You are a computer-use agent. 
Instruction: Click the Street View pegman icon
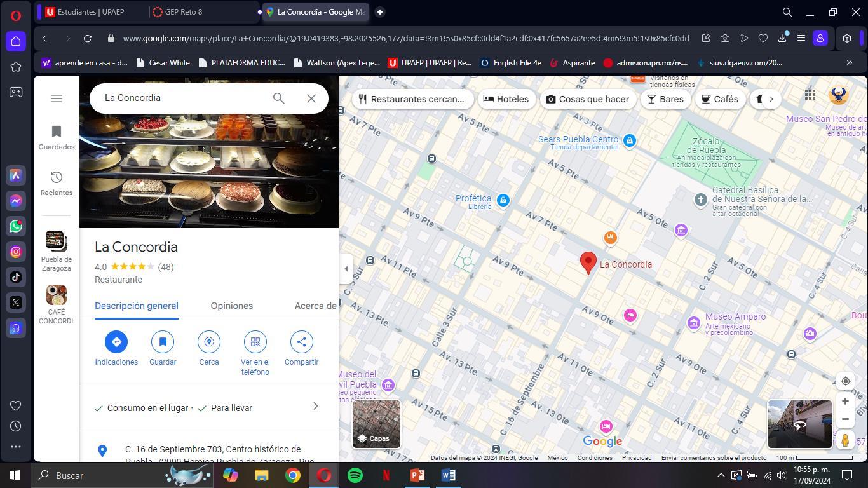pos(846,440)
